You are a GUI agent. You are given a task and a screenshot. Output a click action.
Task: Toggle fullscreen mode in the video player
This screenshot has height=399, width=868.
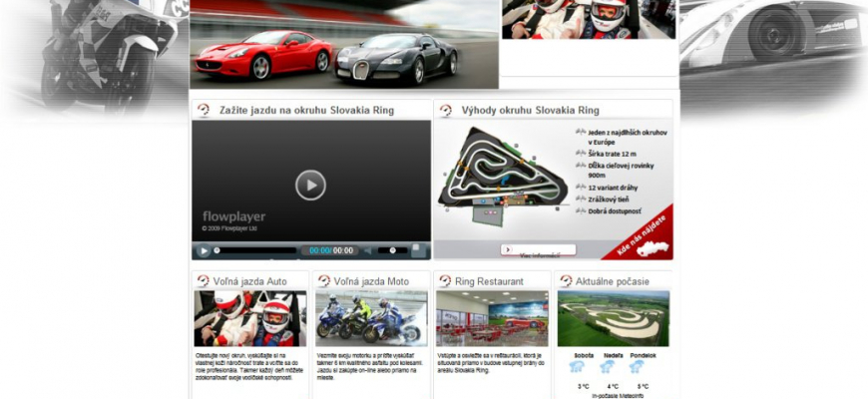418,250
